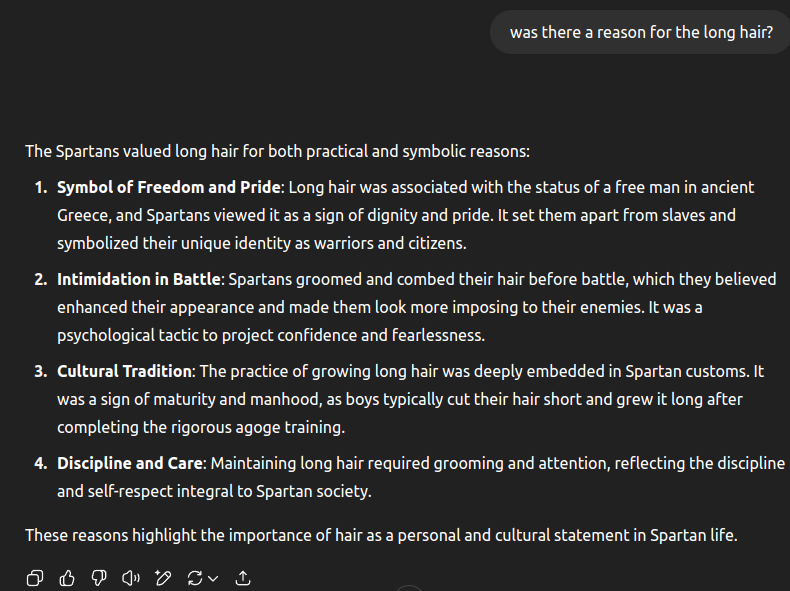Share the response via the upload arrow icon
790x591 pixels.
click(x=243, y=578)
